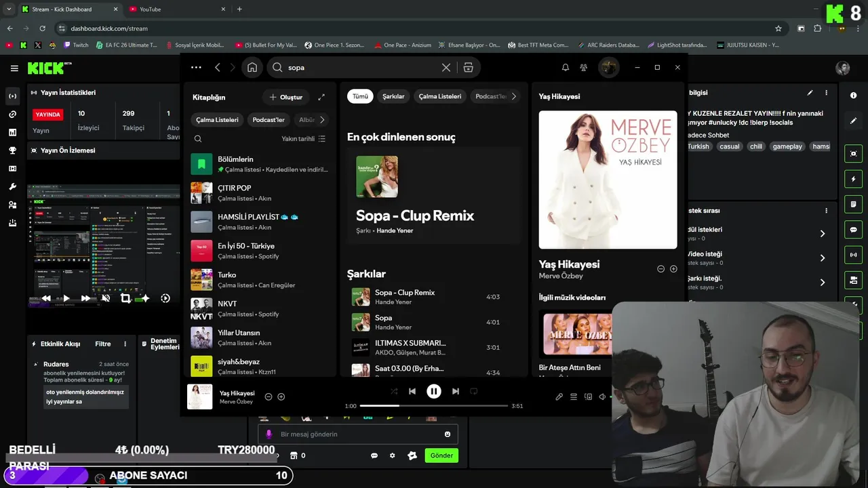
Task: Open the video clips icon in Kick sidebar
Action: point(12,169)
